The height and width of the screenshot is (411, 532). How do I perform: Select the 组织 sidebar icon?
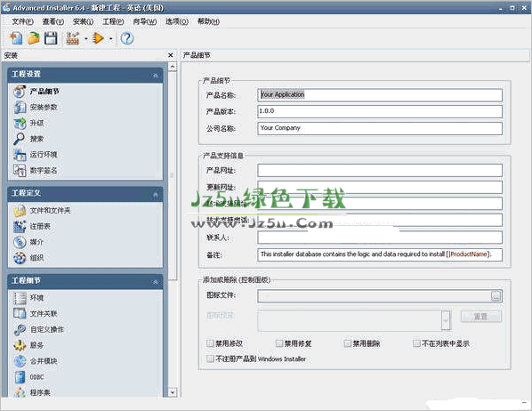20,258
